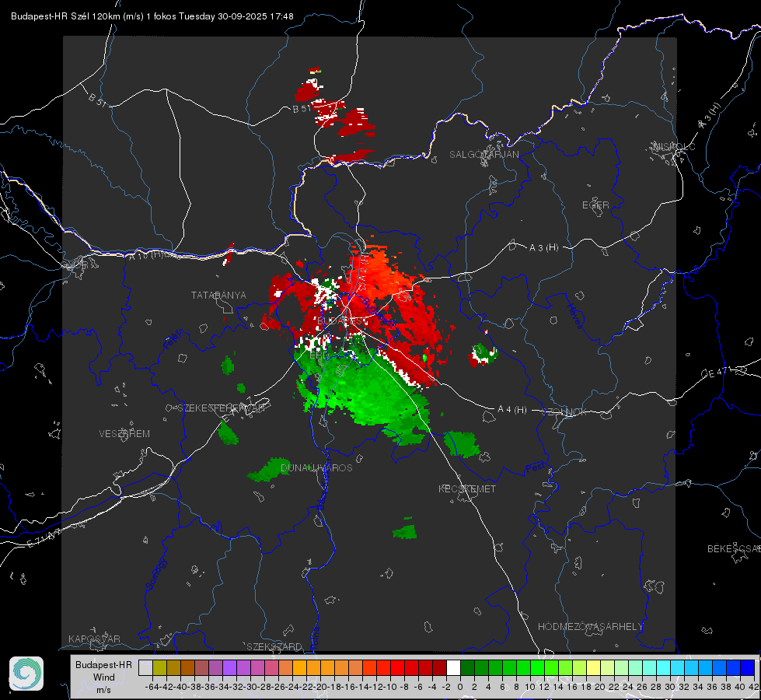Click the legend value 0
761x700 pixels.
[x=460, y=687]
